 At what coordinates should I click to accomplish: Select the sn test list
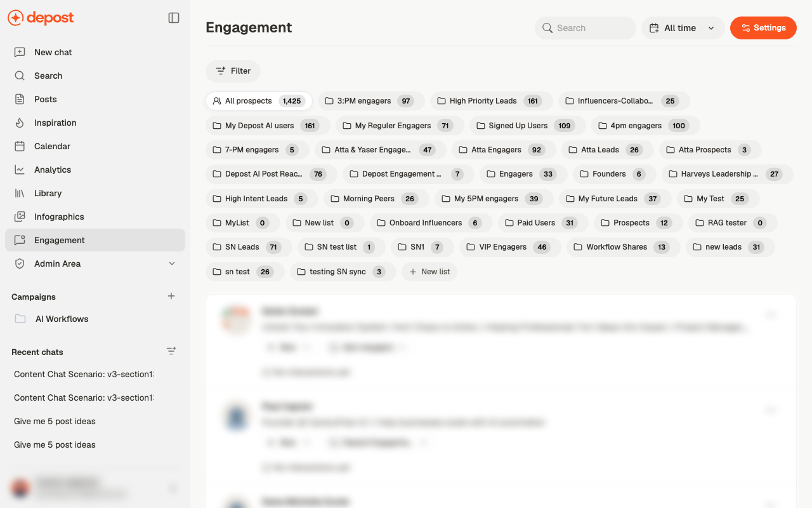(245, 272)
